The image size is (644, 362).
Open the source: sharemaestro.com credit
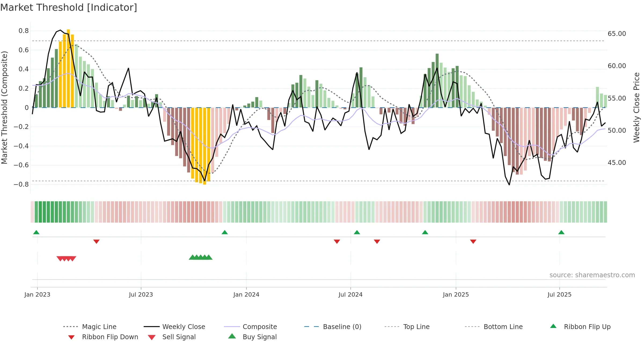(x=592, y=275)
